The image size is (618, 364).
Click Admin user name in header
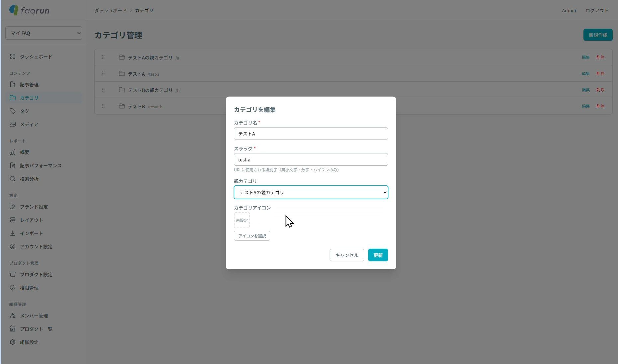click(x=569, y=11)
